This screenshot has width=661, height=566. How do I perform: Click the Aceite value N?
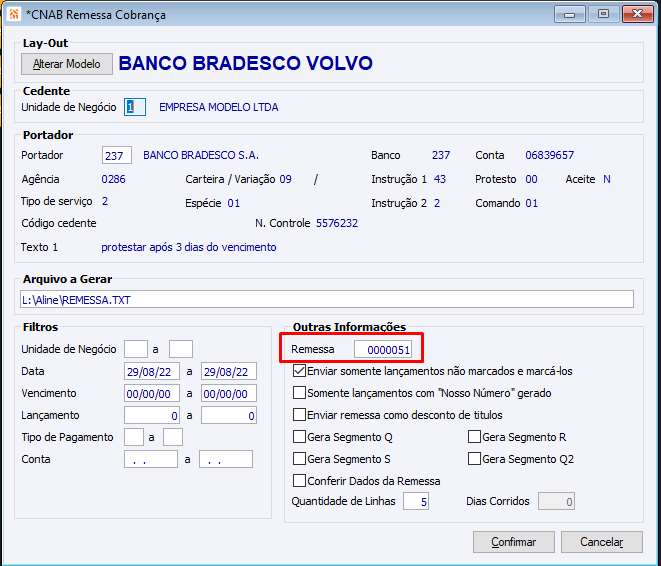coord(607,179)
